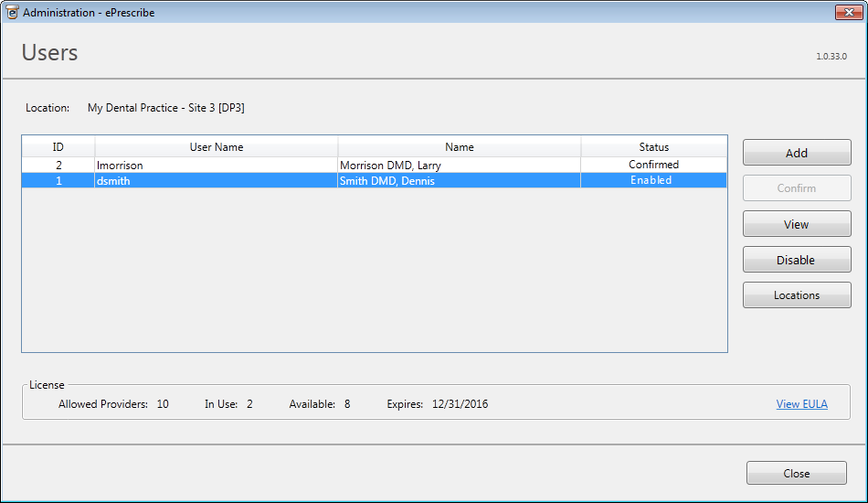Open the selected user with View

tap(796, 224)
